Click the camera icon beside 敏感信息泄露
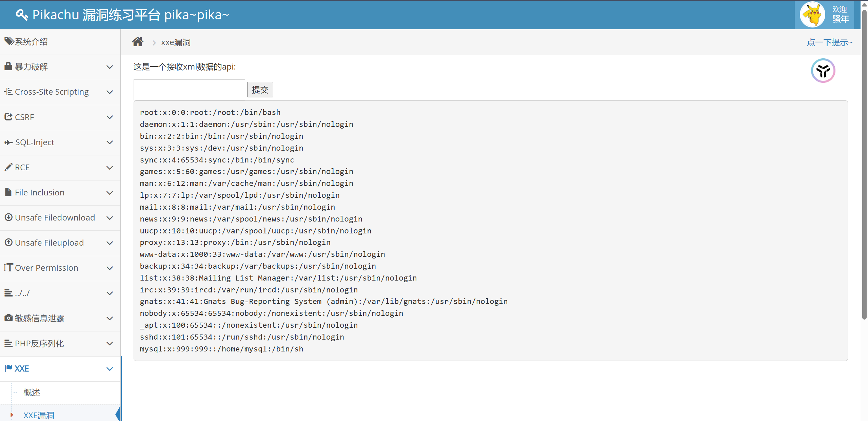 (x=8, y=318)
